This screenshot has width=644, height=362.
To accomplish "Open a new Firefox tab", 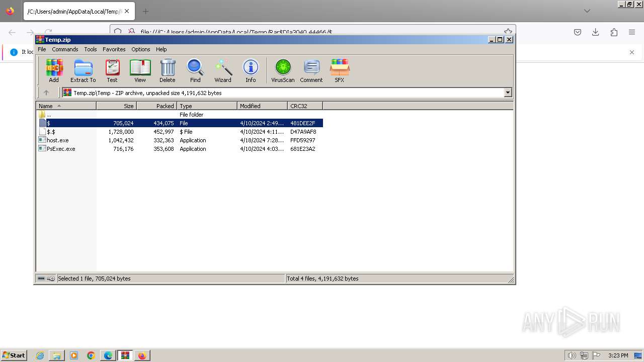I will pyautogui.click(x=145, y=11).
